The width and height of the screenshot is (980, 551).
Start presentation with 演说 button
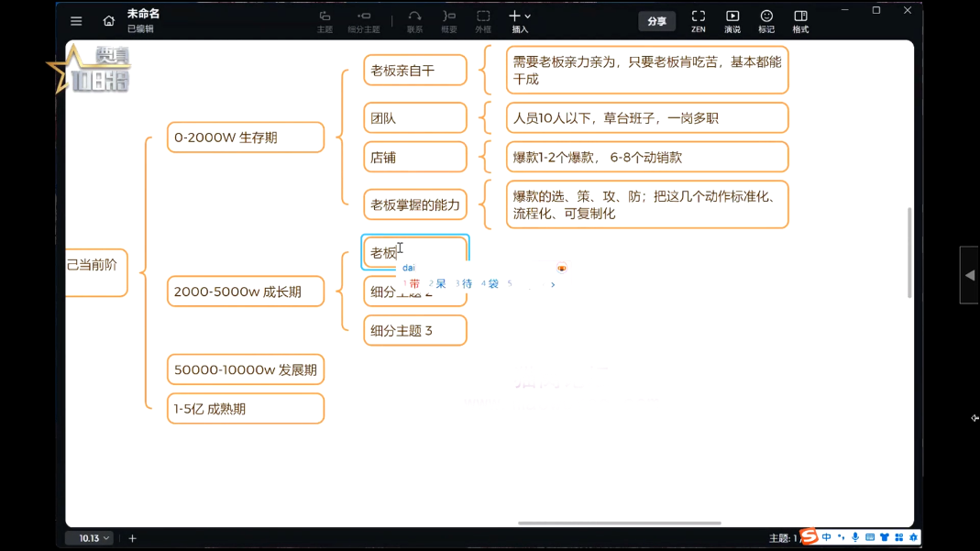click(732, 21)
